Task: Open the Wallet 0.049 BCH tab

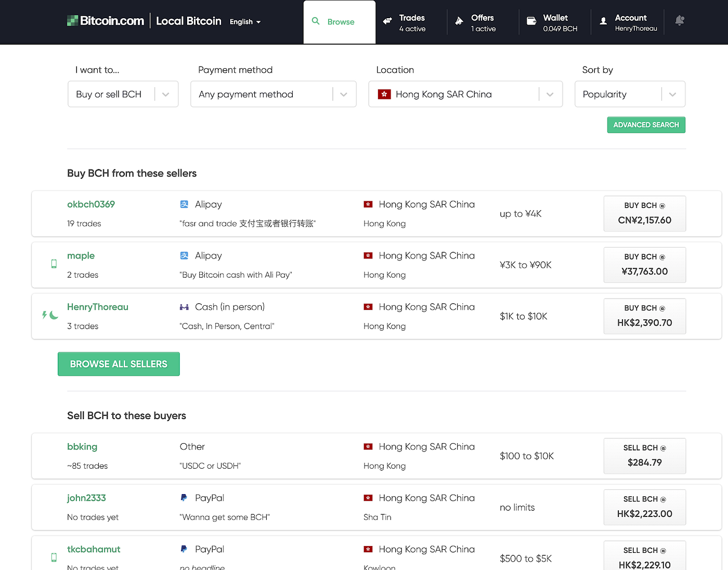Action: point(555,22)
